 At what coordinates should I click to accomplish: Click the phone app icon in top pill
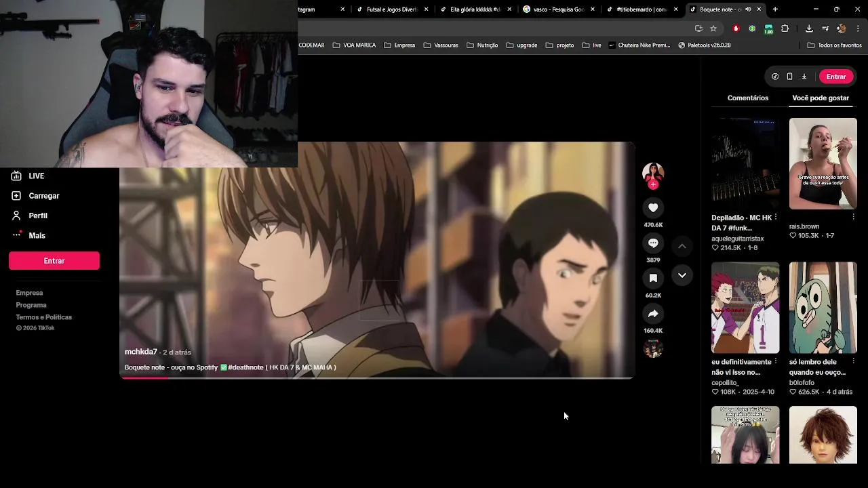789,77
